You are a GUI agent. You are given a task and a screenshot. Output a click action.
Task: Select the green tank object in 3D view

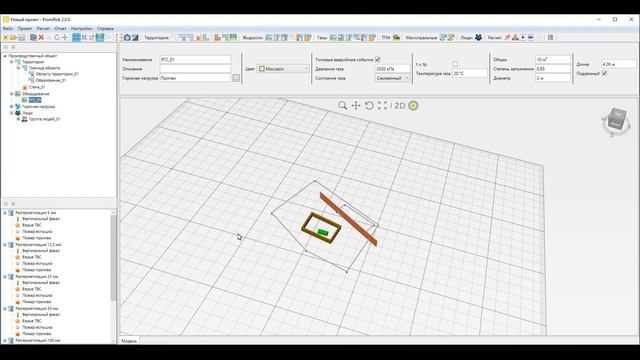click(x=323, y=232)
